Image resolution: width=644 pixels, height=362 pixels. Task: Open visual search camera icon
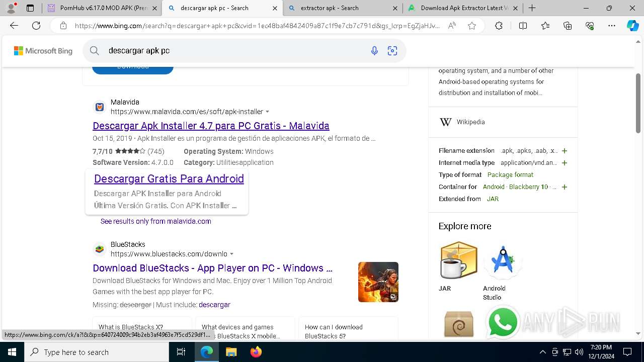tap(392, 51)
